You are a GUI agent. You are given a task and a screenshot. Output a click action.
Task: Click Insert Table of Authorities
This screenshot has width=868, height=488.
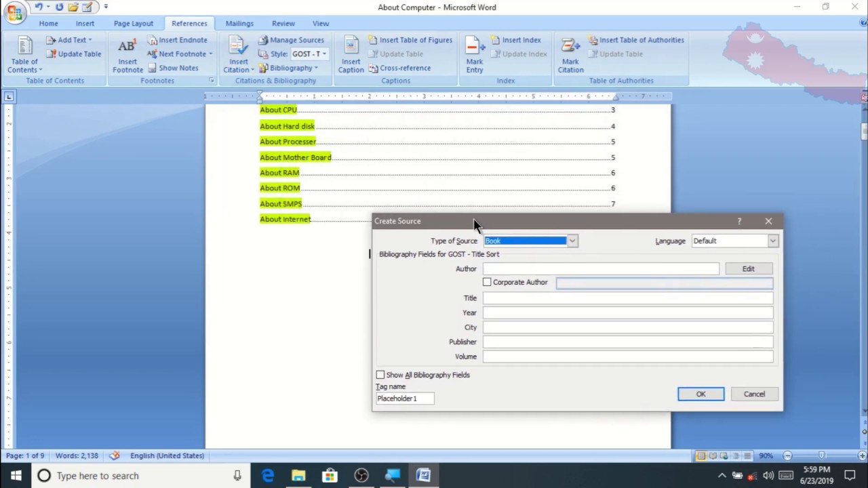tap(636, 40)
